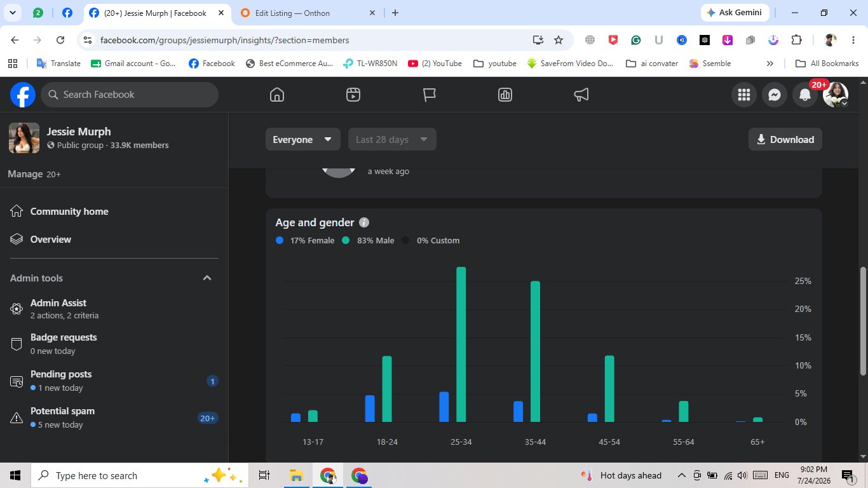Click the Jessie Murph group thumbnail
Screen dimensions: 868x488
[24, 138]
